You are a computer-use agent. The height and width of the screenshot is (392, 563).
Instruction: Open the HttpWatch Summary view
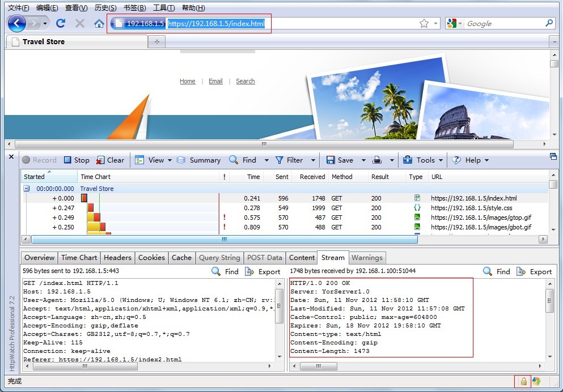[x=198, y=160]
